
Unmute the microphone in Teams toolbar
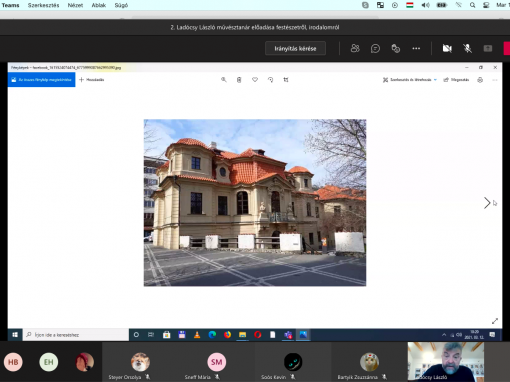tap(467, 49)
